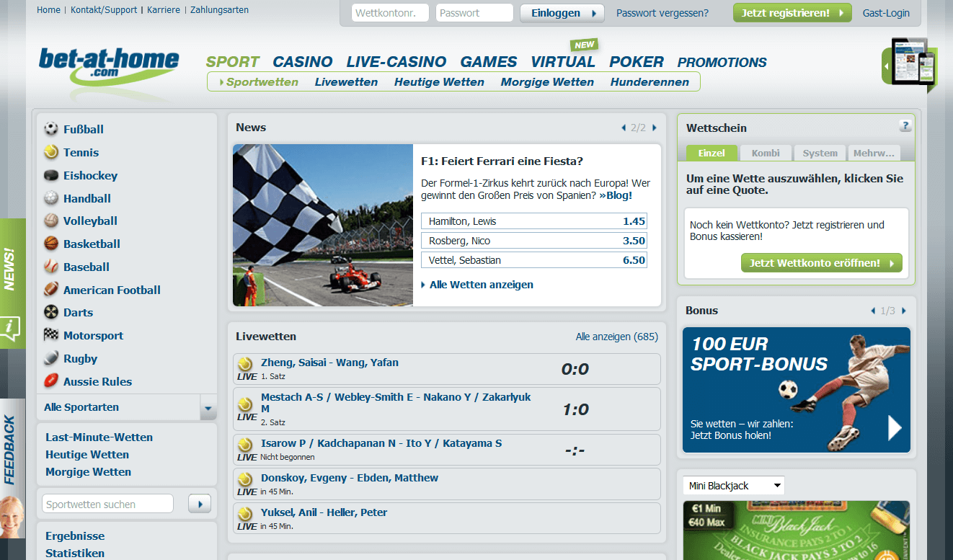Click Passwort vergessen? link
Screen dimensions: 953x560
(662, 13)
